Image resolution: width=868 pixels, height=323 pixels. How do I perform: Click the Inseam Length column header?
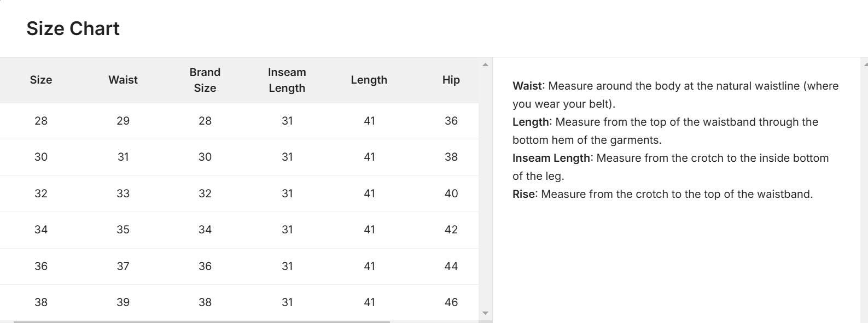(287, 80)
